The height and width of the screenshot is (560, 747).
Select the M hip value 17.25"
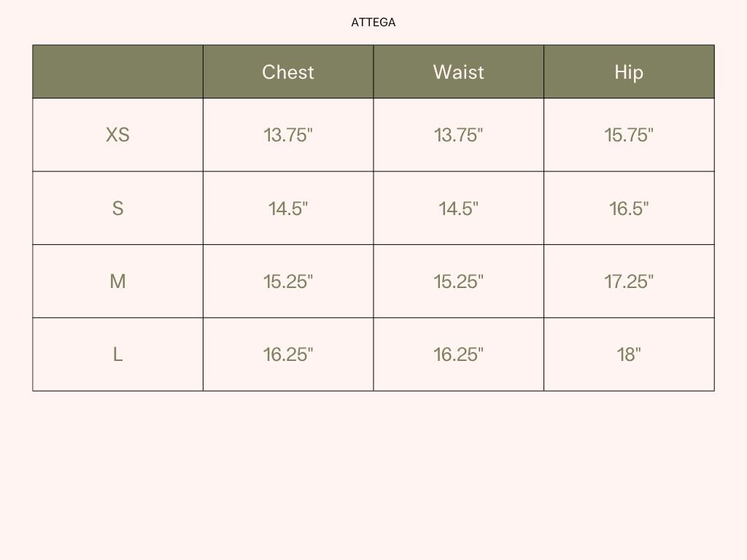[x=629, y=281]
